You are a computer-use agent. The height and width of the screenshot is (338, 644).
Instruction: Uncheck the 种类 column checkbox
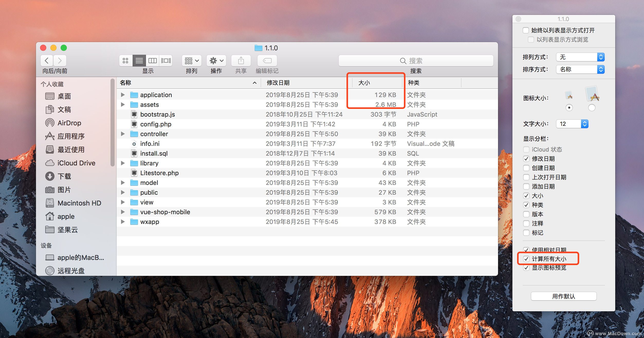pyautogui.click(x=526, y=205)
